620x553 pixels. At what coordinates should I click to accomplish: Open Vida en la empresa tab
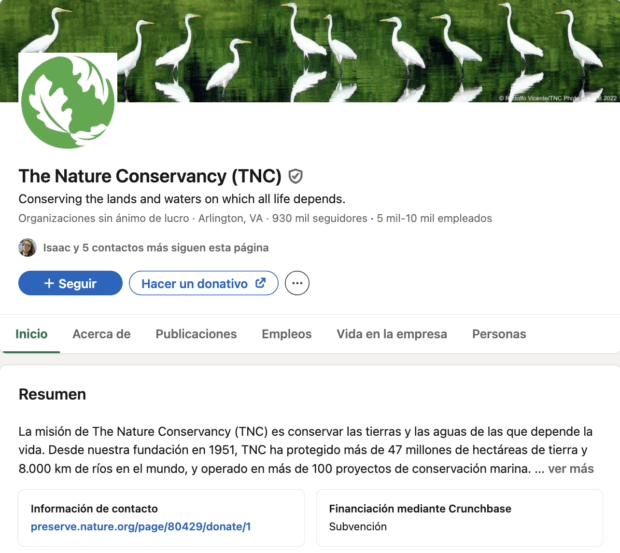click(391, 334)
